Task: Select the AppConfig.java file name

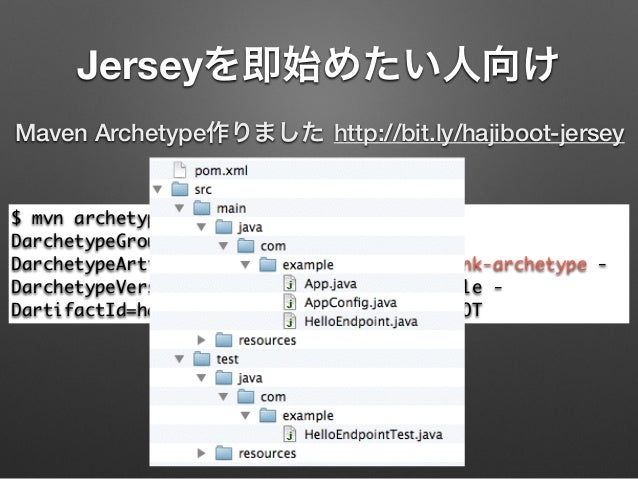Action: coord(350,303)
